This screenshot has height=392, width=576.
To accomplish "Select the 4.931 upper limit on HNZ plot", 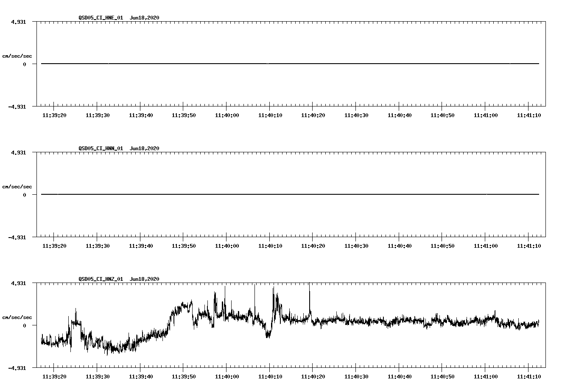I will point(19,283).
